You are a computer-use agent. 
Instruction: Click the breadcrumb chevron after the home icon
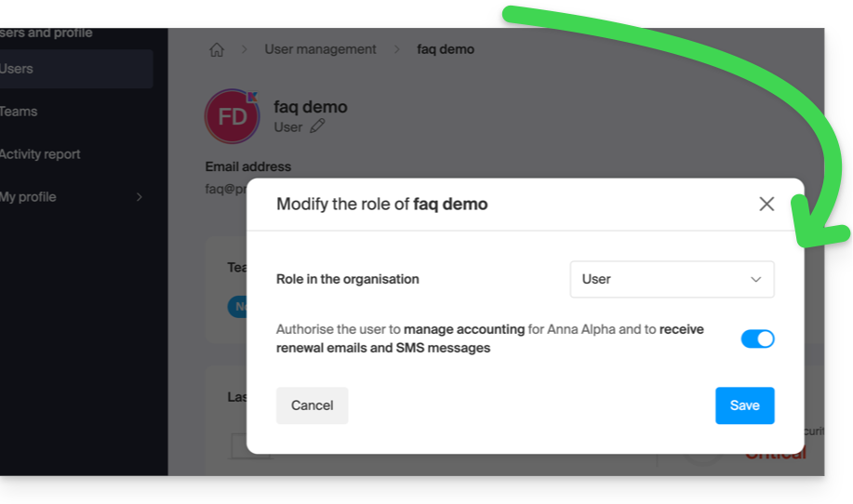pyautogui.click(x=245, y=49)
